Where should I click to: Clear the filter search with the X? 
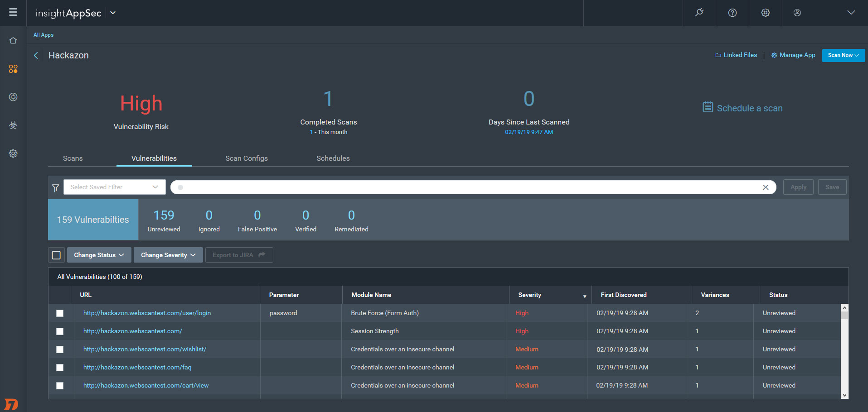766,187
